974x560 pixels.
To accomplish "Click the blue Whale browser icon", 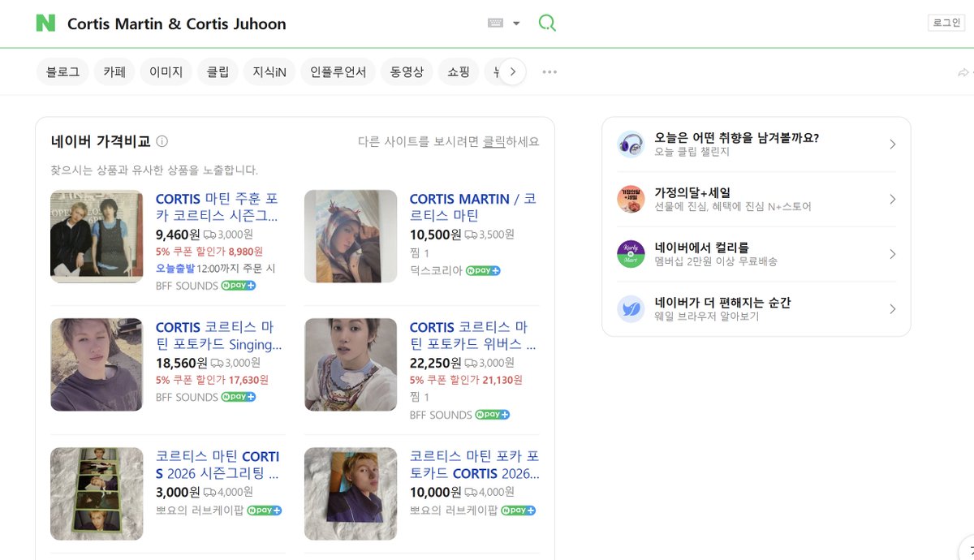I will tap(631, 309).
